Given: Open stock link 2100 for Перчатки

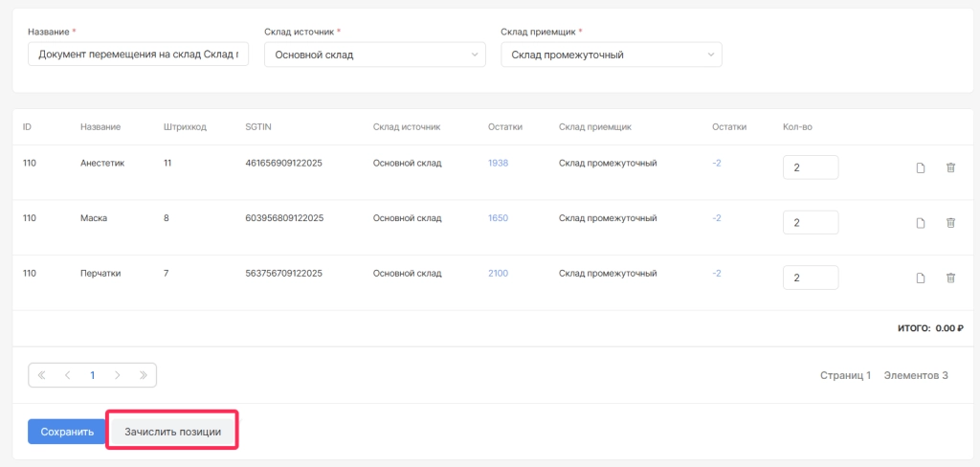Looking at the screenshot, I should pyautogui.click(x=498, y=273).
